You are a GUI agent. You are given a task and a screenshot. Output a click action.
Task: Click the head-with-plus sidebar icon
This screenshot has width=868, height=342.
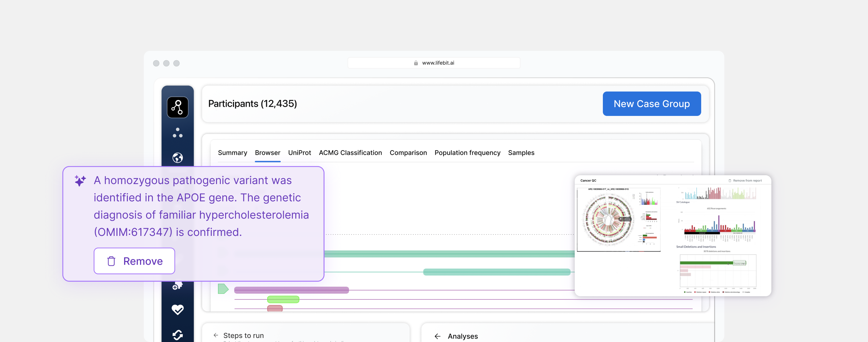tap(177, 286)
